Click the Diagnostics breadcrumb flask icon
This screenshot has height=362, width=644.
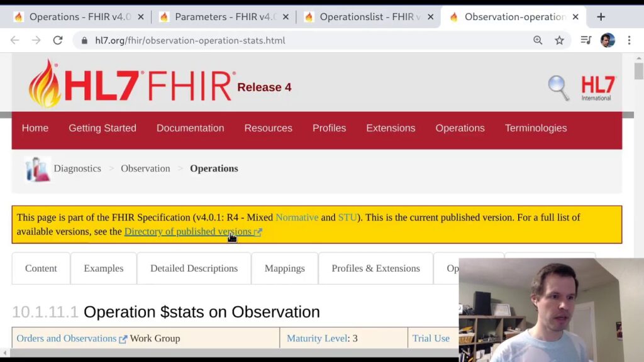[38, 169]
